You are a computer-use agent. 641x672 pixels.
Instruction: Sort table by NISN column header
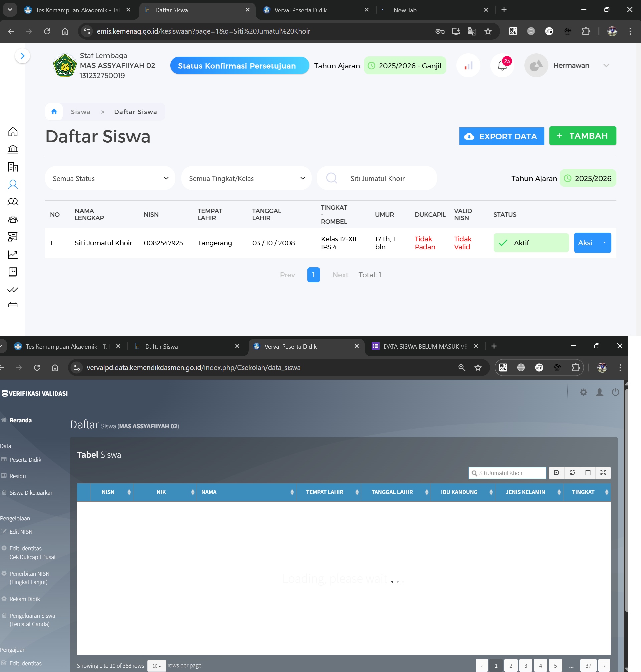point(108,492)
